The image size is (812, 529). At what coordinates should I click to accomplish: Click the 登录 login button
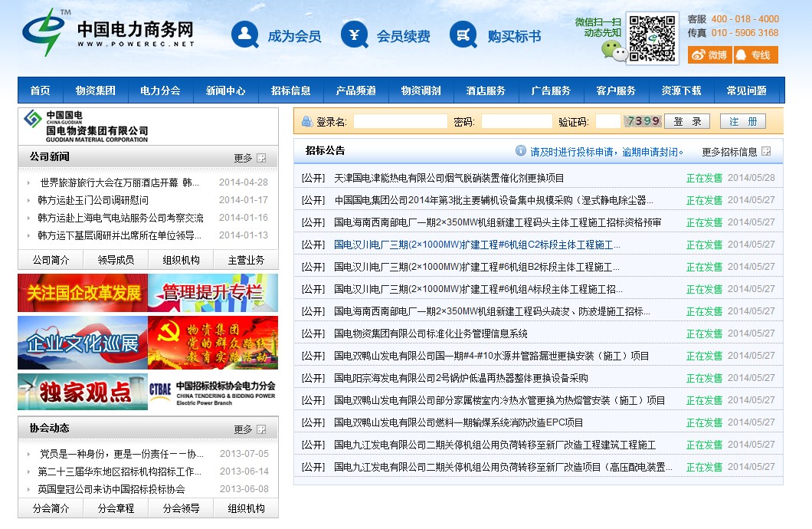coord(687,121)
